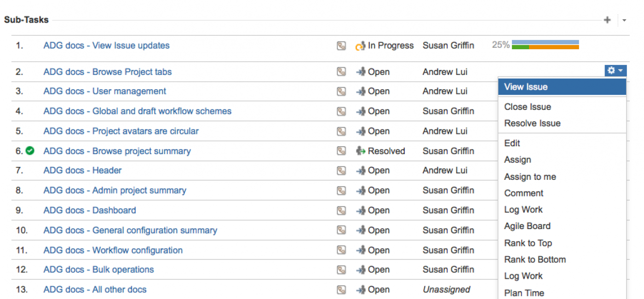Click the plus icon to add sub-task
Viewport: 644px width, 299px height.
pyautogui.click(x=607, y=20)
